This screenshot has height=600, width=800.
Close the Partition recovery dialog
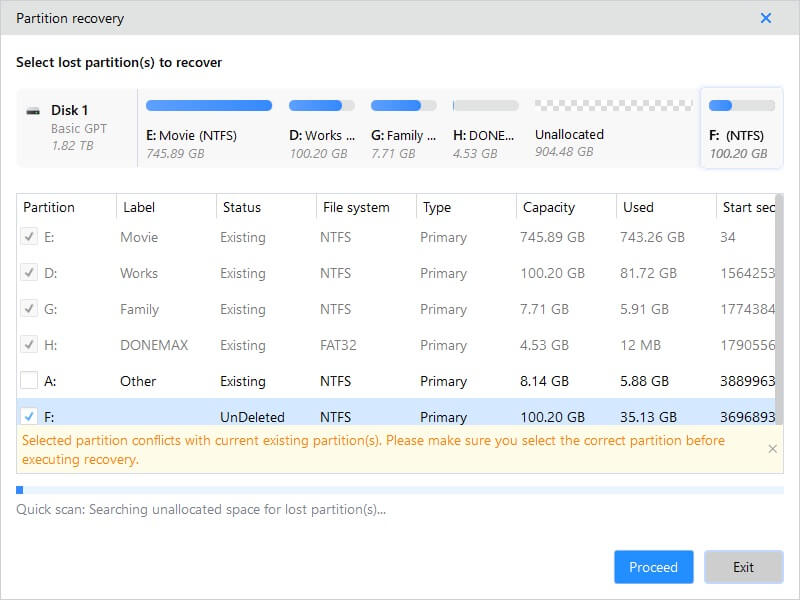point(765,18)
